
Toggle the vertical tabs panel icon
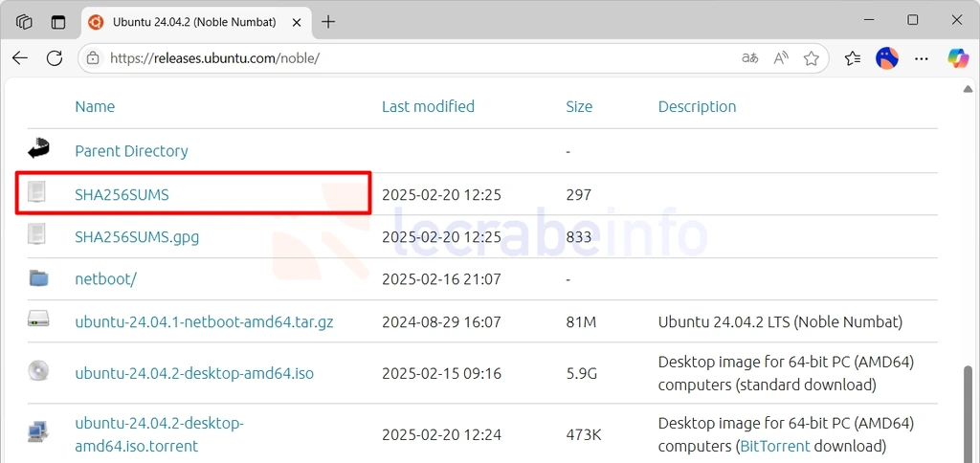(58, 22)
